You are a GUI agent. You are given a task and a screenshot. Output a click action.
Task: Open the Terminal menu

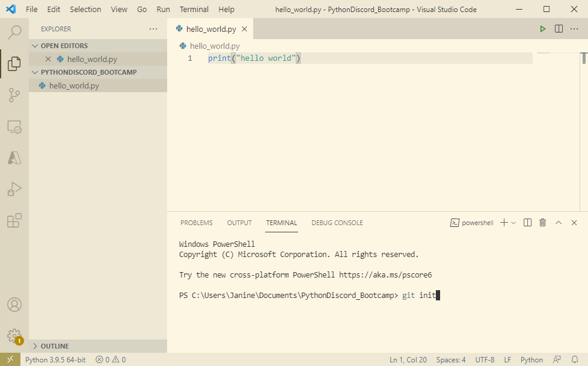pyautogui.click(x=194, y=10)
